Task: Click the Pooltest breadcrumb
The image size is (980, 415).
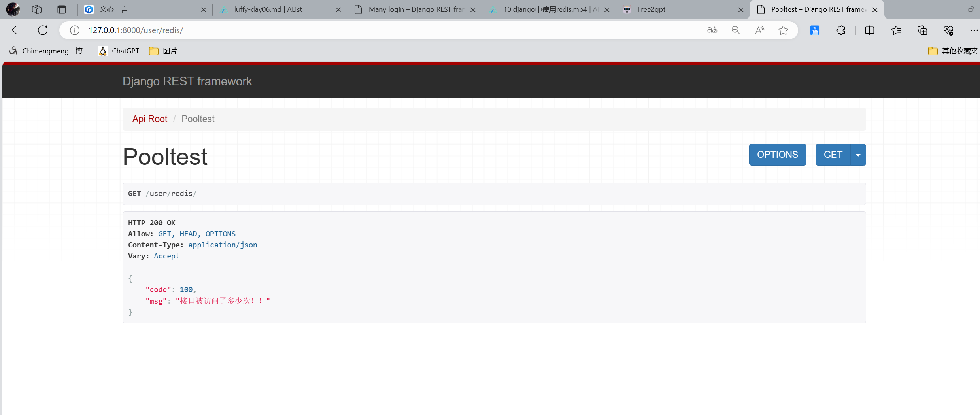Action: pos(198,119)
